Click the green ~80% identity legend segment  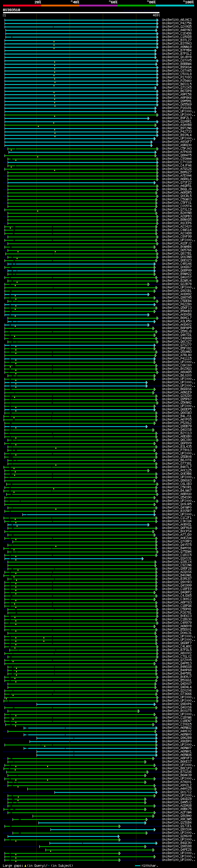137,6
